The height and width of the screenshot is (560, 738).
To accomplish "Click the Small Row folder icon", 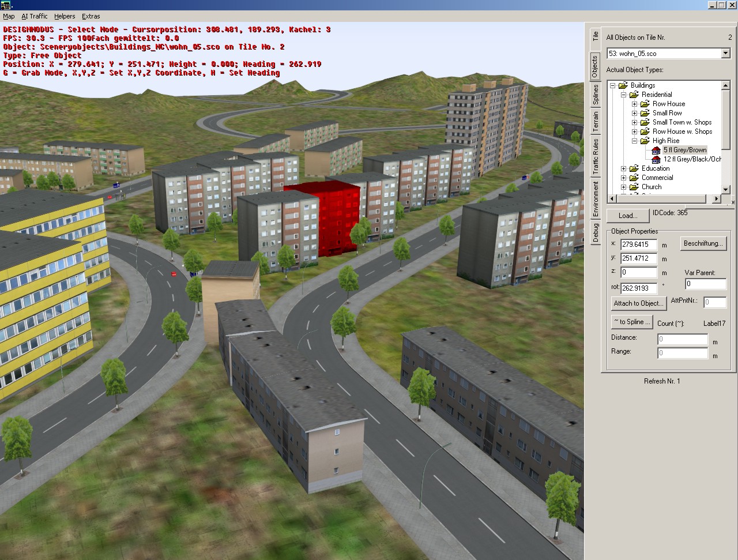I will coord(645,113).
